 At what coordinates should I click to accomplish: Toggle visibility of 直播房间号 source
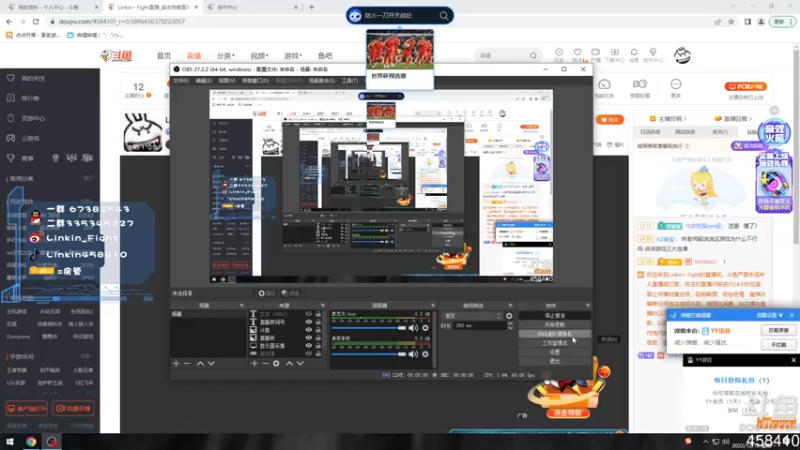tap(308, 322)
